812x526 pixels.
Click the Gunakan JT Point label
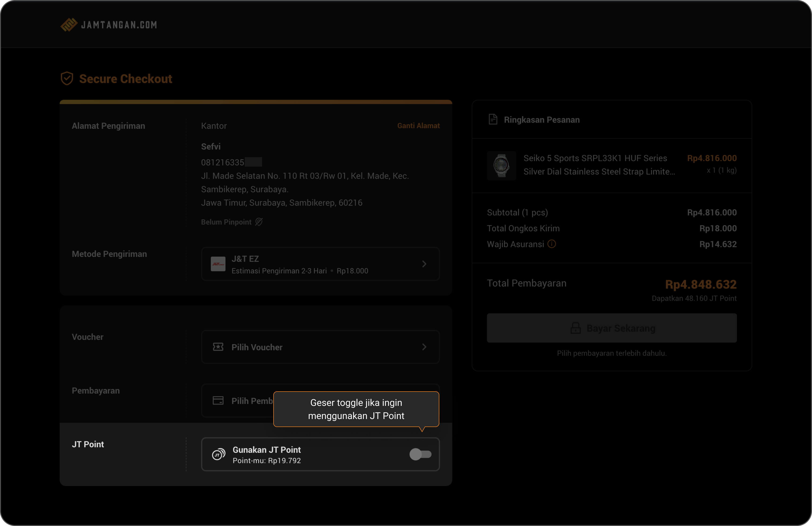(x=267, y=450)
